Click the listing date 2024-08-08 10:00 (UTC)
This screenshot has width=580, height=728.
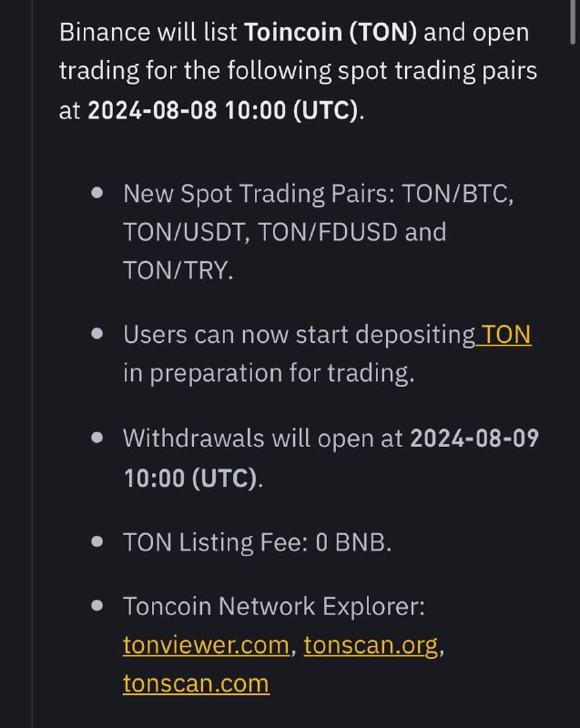click(x=223, y=110)
